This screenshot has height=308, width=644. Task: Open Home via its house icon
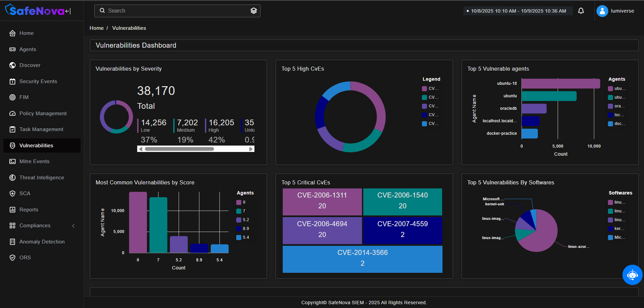pyautogui.click(x=12, y=33)
